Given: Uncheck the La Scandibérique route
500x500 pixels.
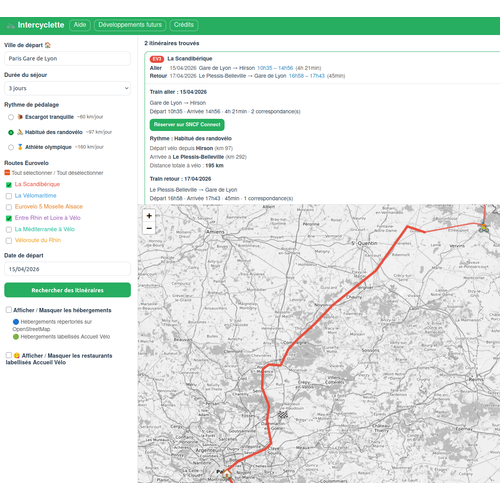Looking at the screenshot, I should [x=9, y=185].
